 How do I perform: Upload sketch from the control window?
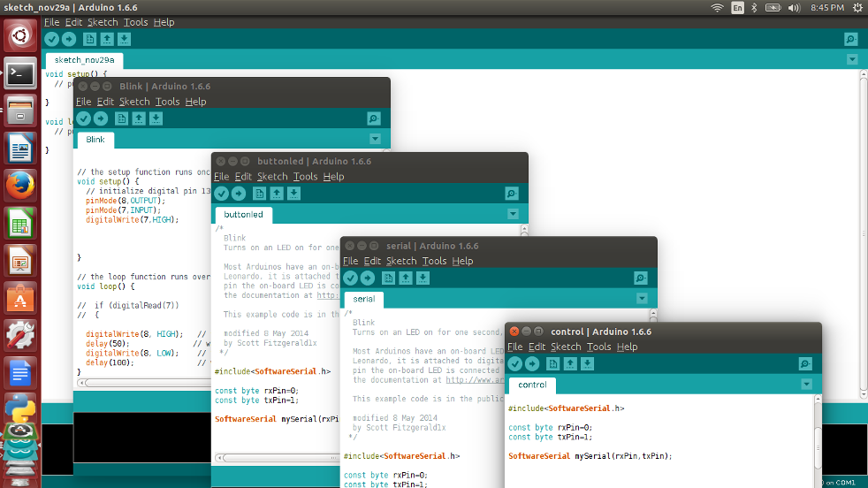pyautogui.click(x=532, y=364)
